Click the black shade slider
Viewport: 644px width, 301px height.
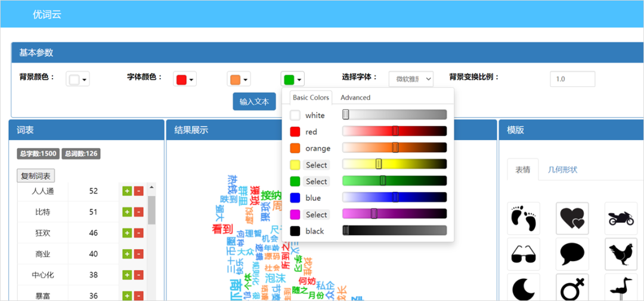[x=394, y=231]
